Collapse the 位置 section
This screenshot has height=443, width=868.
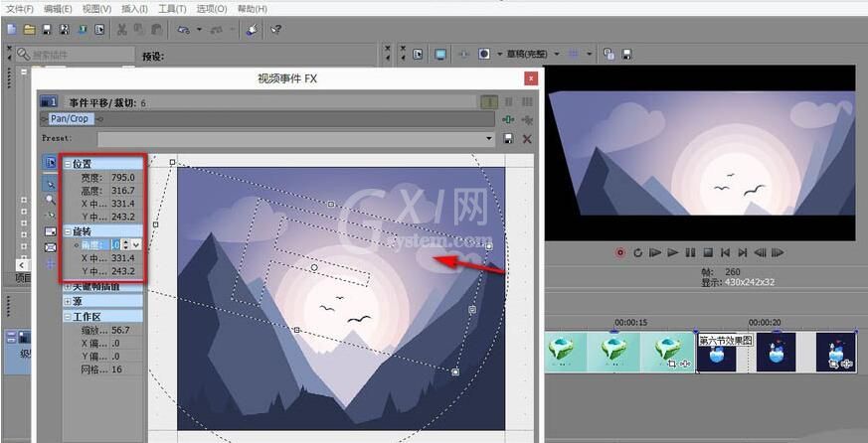click(x=68, y=164)
